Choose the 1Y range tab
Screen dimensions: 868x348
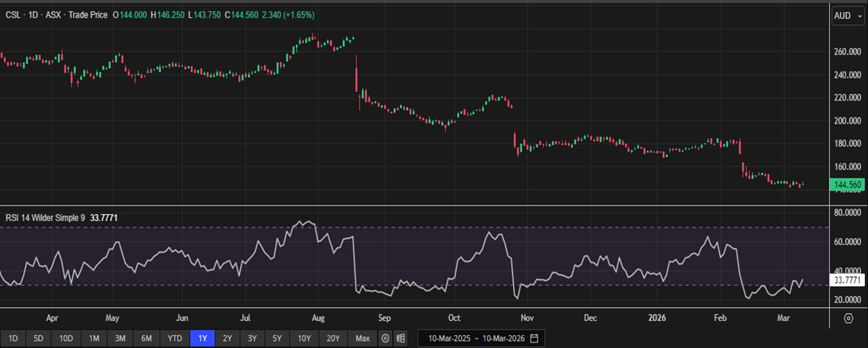[x=203, y=338]
